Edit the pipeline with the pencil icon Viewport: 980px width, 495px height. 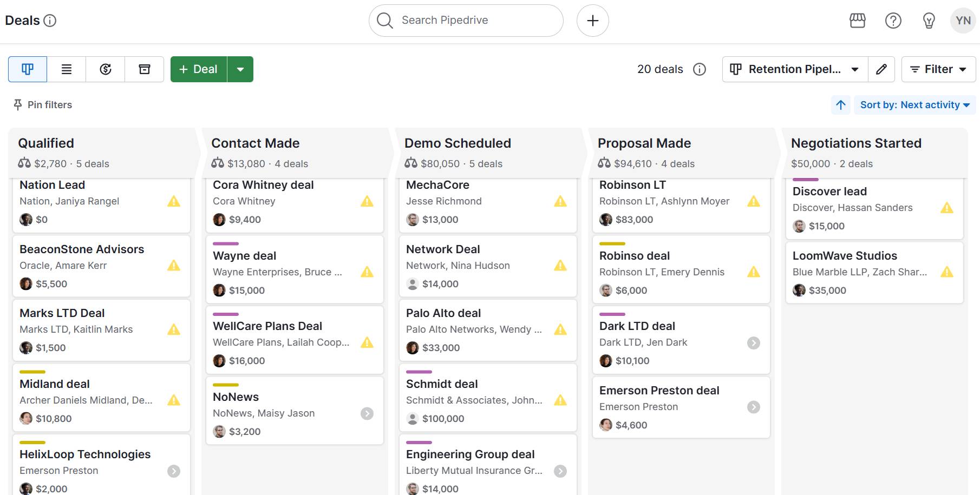pyautogui.click(x=881, y=69)
